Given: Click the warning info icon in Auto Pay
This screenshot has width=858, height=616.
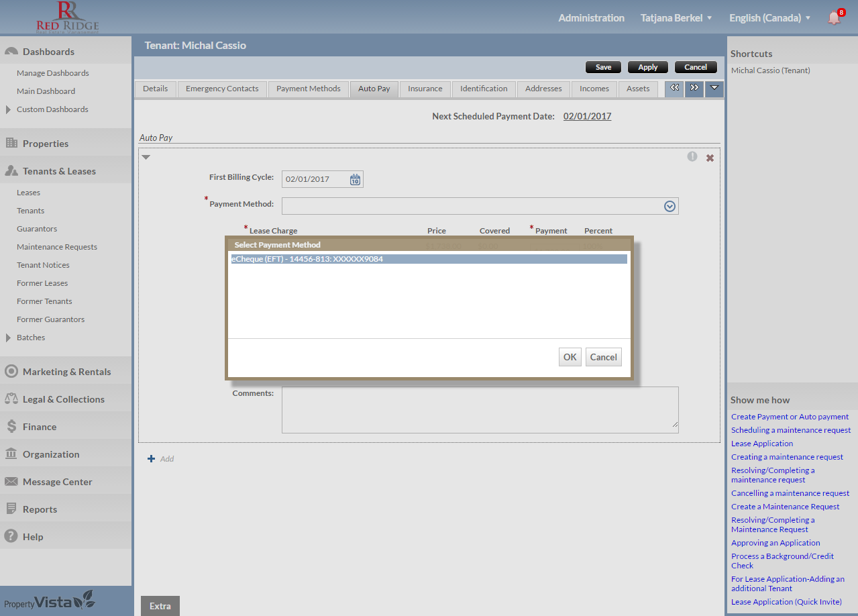Looking at the screenshot, I should 692,157.
